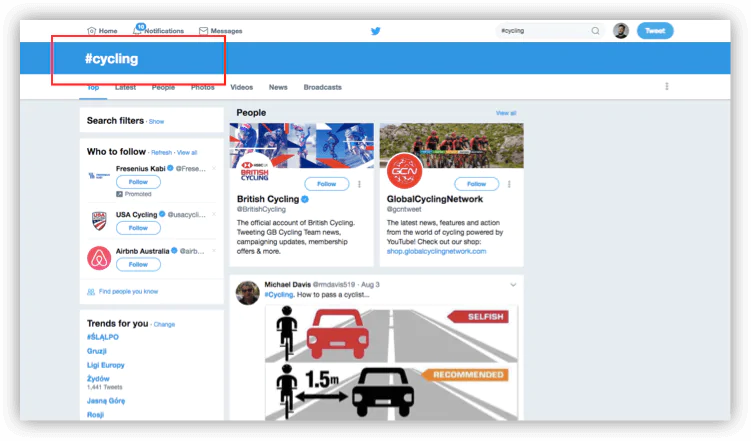
Task: Open the Żydów trend
Action: coord(98,378)
